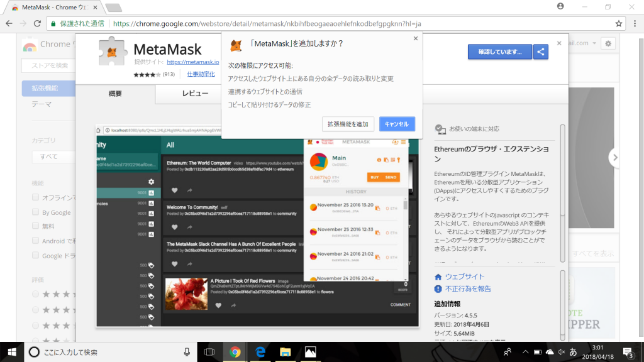Open File Explorer from taskbar
This screenshot has width=644, height=362.
[285, 352]
